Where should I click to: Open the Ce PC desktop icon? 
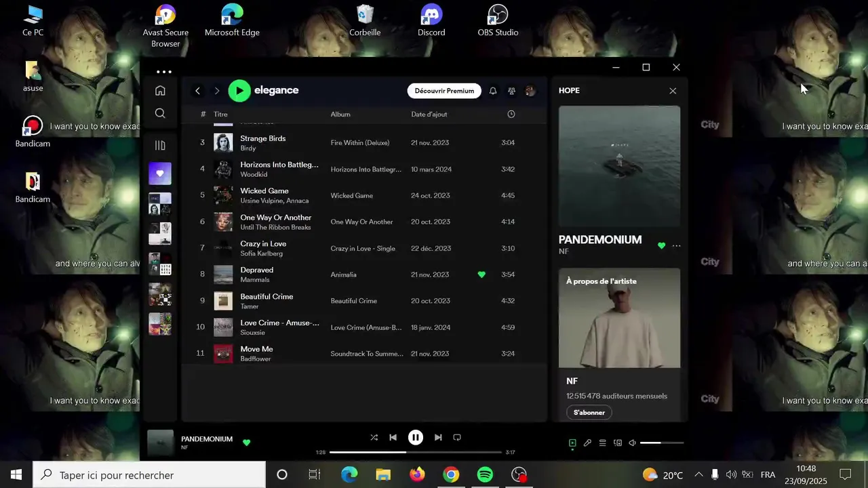pos(33,20)
